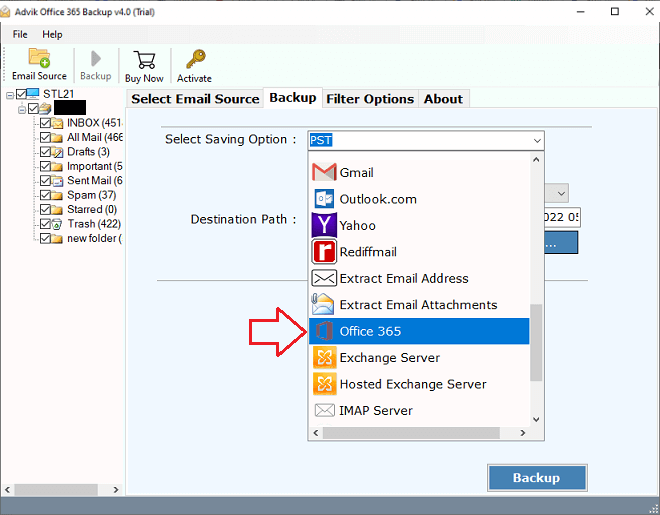Click the Backup toolbar arrow icon
The height and width of the screenshot is (515, 660).
click(x=96, y=58)
